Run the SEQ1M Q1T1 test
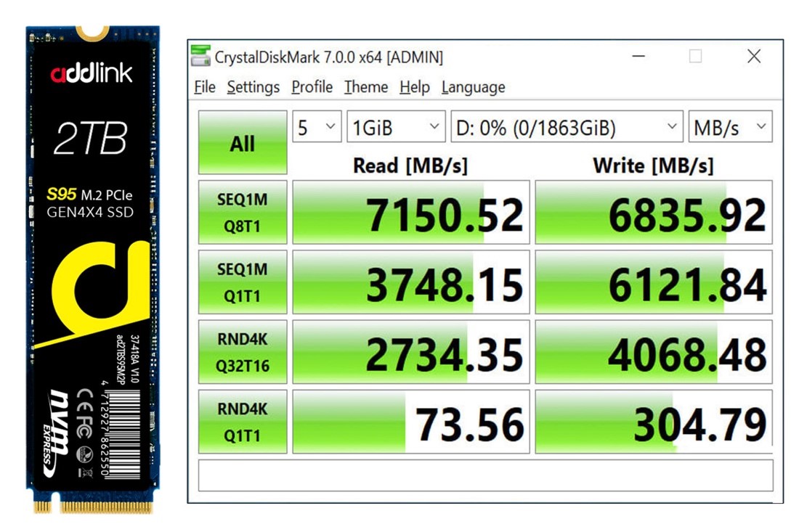This screenshot has height=532, width=799. click(x=243, y=282)
